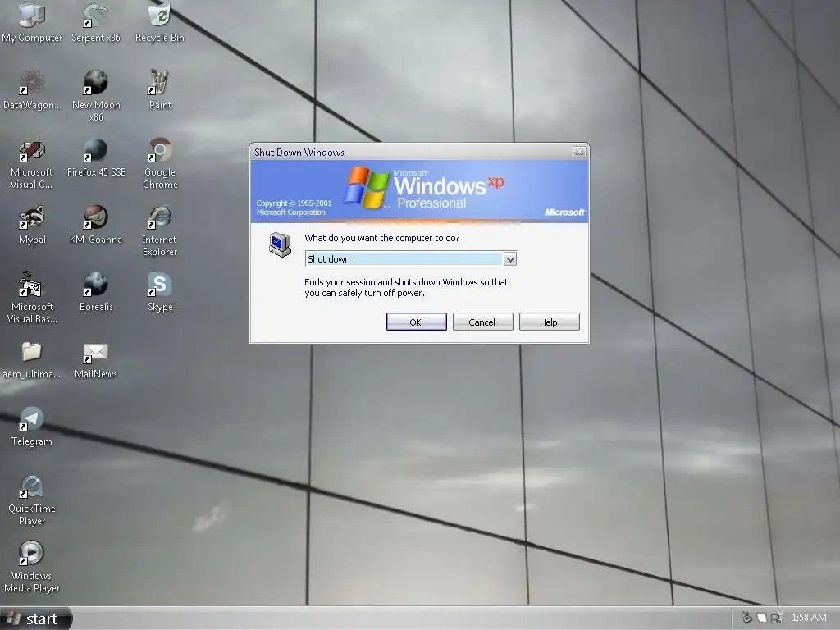Click the system tray clock 1:58 AM

point(808,618)
